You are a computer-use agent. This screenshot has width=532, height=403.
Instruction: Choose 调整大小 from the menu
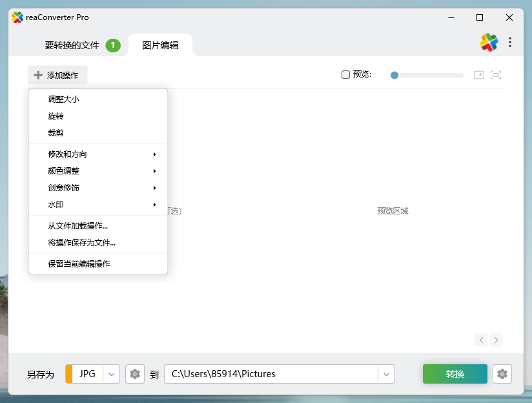pyautogui.click(x=97, y=99)
